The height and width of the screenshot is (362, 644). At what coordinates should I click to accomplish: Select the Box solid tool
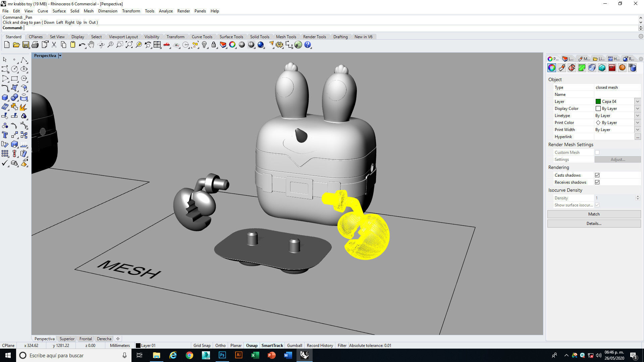[5, 98]
